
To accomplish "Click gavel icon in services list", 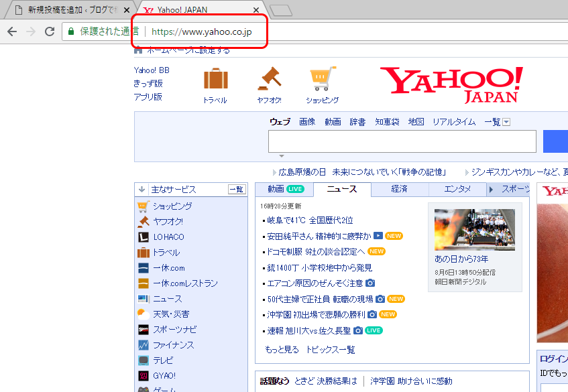I will pyautogui.click(x=144, y=222).
